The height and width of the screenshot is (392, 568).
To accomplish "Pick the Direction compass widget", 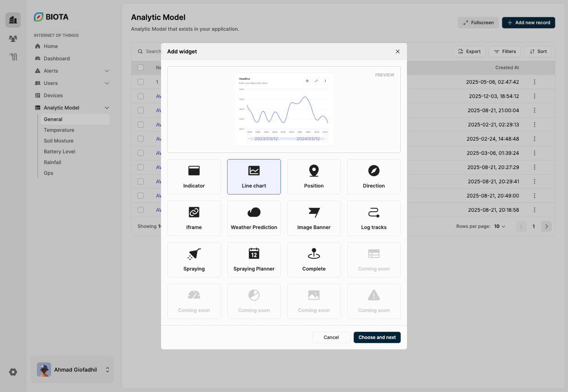I will [374, 176].
